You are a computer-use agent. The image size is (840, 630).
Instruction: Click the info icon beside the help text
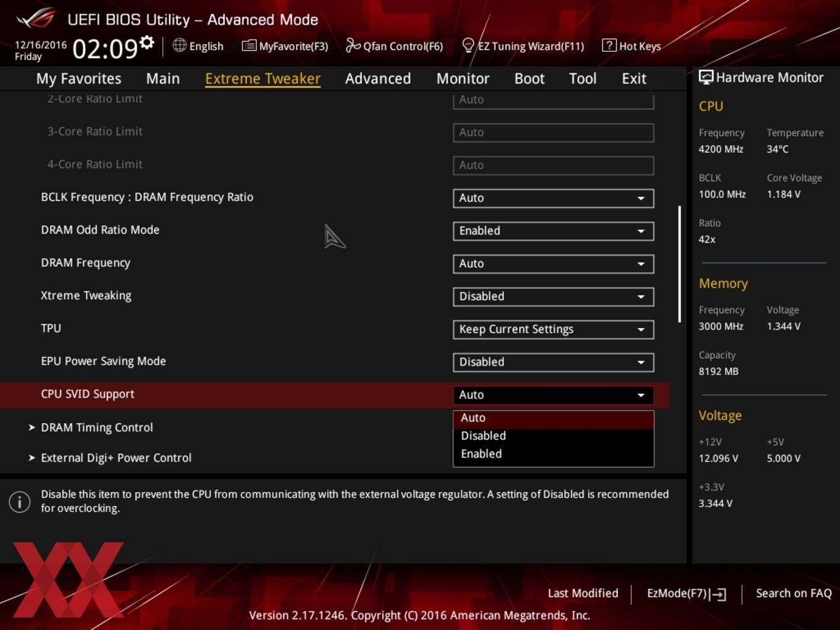[x=20, y=502]
